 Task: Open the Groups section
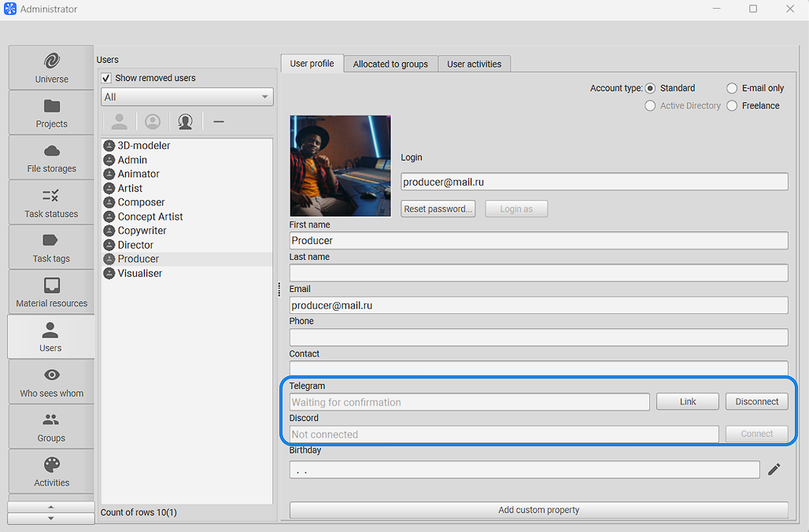51,427
